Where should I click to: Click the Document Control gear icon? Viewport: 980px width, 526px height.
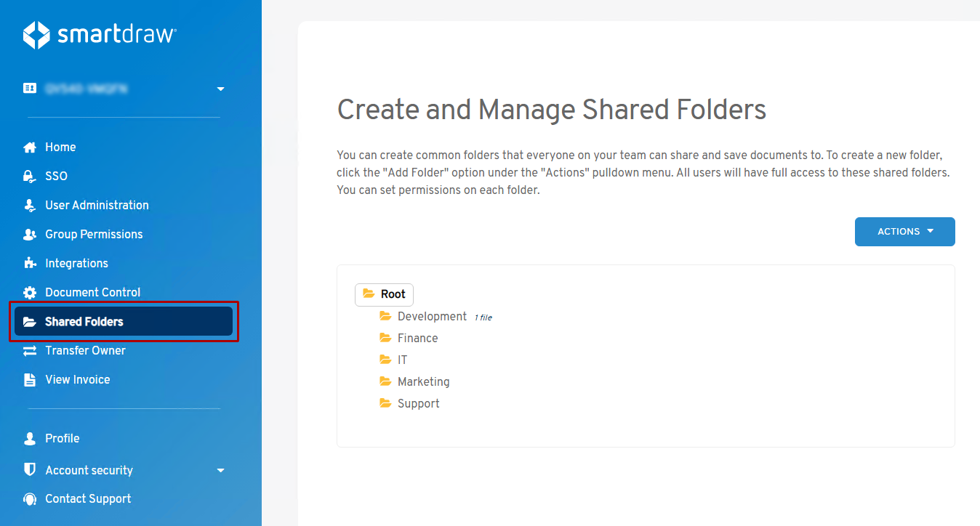pyautogui.click(x=29, y=292)
